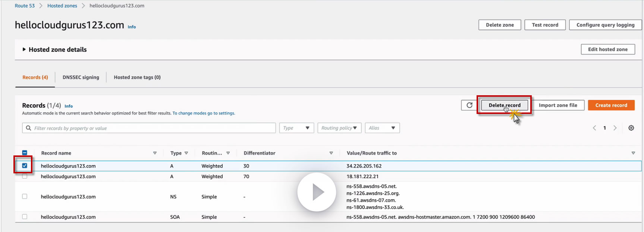This screenshot has width=644, height=232.
Task: Open the Hosted zone tags tab
Action: click(137, 77)
